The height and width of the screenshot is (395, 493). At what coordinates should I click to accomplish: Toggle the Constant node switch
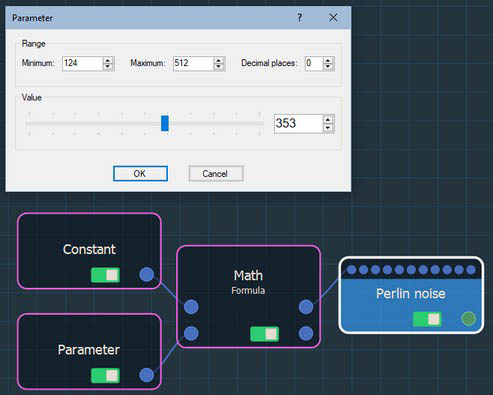click(105, 275)
